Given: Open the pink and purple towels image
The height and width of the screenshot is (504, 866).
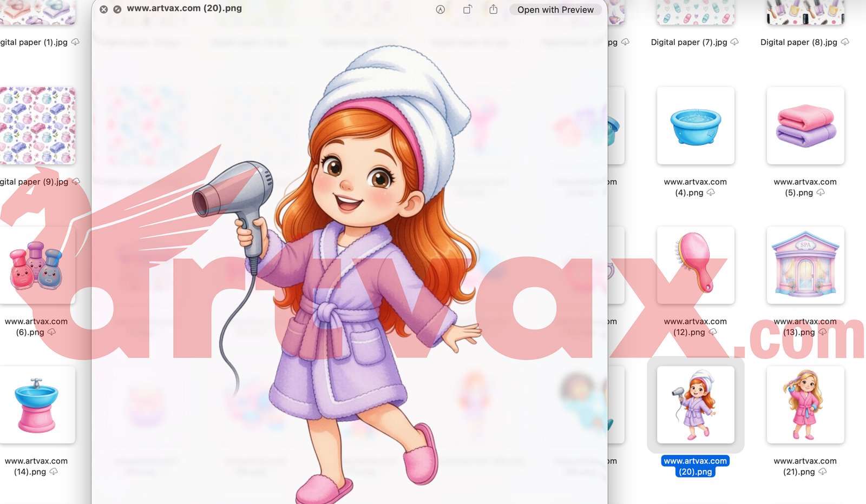Looking at the screenshot, I should [805, 125].
